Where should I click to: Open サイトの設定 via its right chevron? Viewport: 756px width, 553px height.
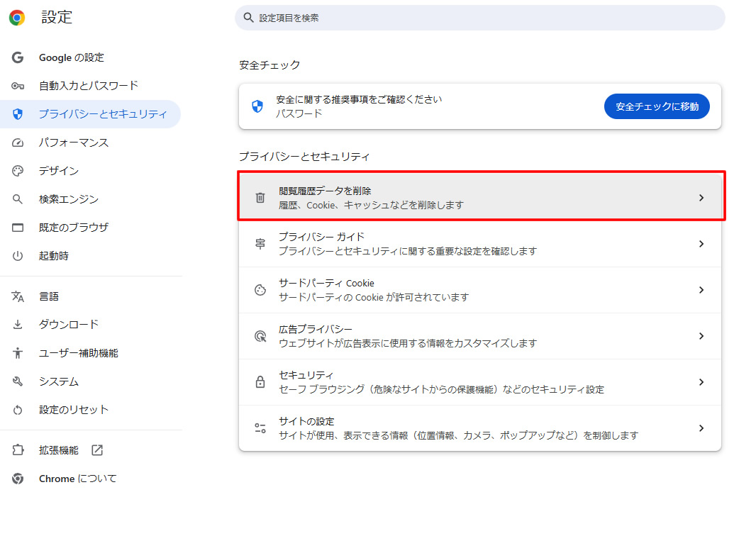(701, 428)
